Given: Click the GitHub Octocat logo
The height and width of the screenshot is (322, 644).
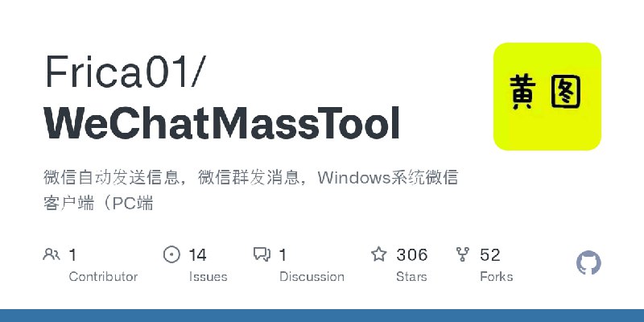Looking at the screenshot, I should (x=588, y=263).
